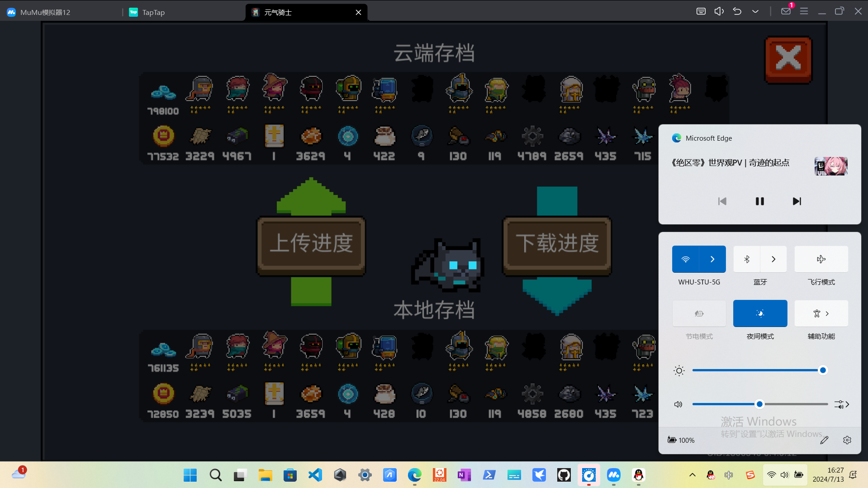The height and width of the screenshot is (488, 868).
Task: Switch to the MuMu模拟器12 tab
Action: [x=45, y=12]
